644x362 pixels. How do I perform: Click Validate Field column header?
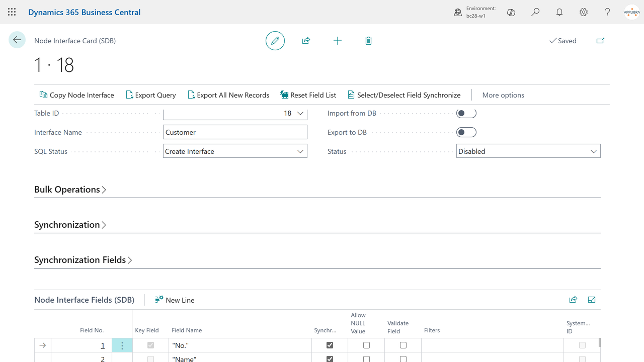(x=398, y=327)
